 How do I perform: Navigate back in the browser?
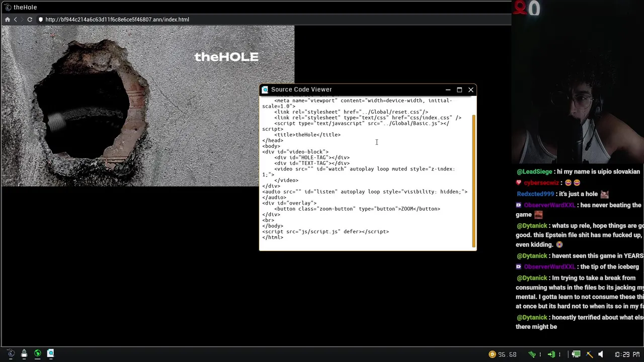click(x=16, y=20)
